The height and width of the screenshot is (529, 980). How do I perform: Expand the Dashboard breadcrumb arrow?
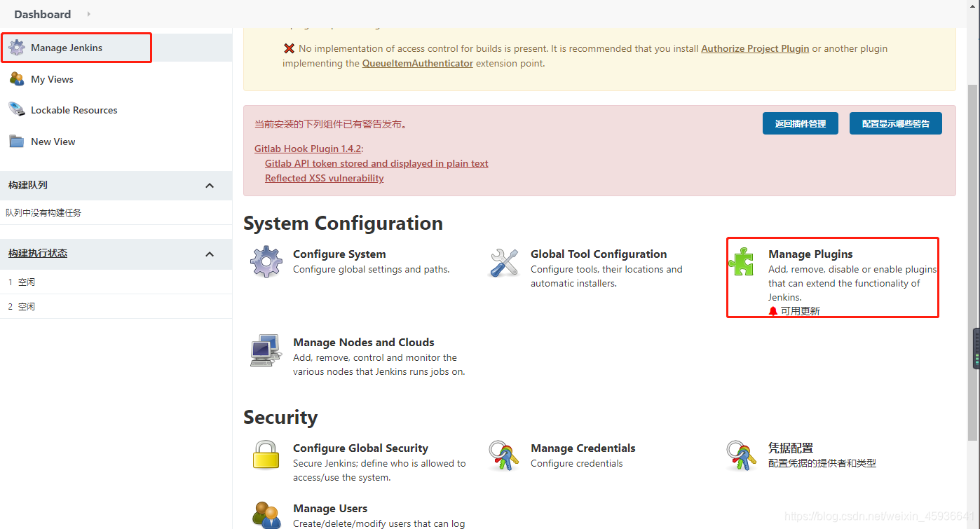click(x=88, y=14)
